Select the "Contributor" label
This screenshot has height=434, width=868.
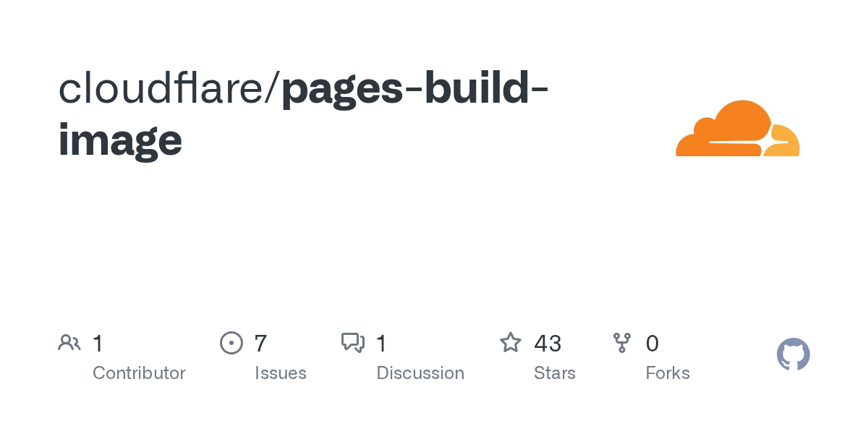[x=139, y=373]
